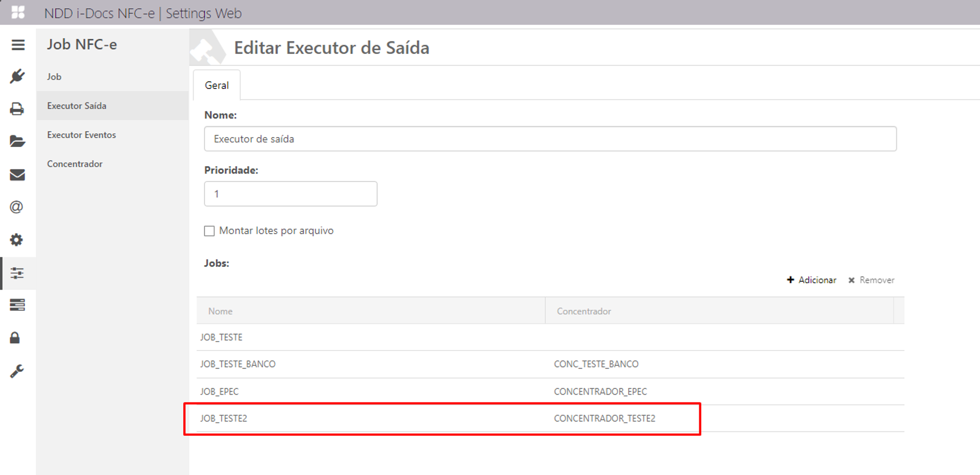Select Executor Eventos from the sidebar

(x=81, y=135)
